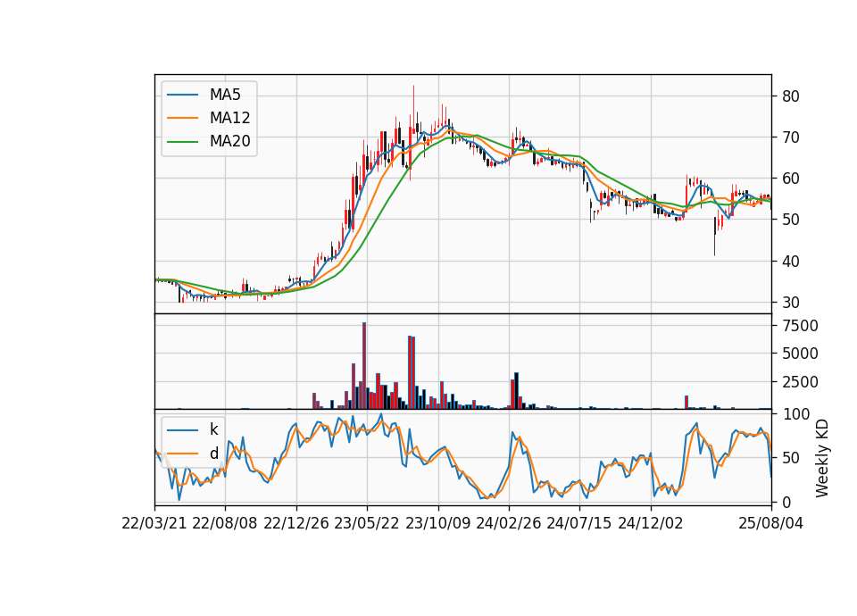Viewport: 857px width, 616px height.
Task: Click the 100 tick on Weekly KD axis
Action: click(795, 414)
